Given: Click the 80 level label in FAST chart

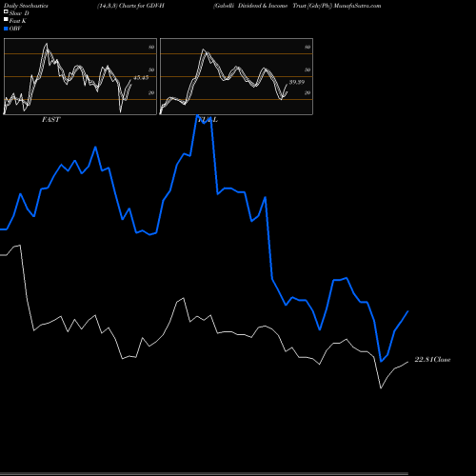Looking at the screenshot, I should pos(151,47).
